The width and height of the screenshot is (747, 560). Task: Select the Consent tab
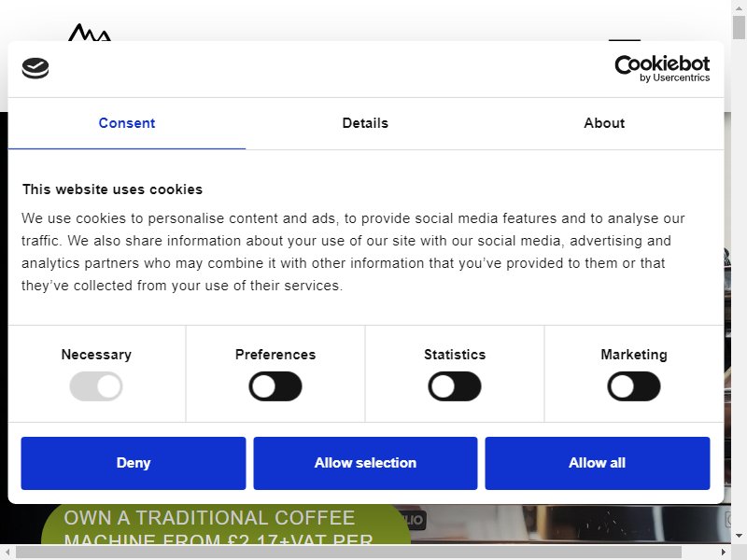coord(127,123)
